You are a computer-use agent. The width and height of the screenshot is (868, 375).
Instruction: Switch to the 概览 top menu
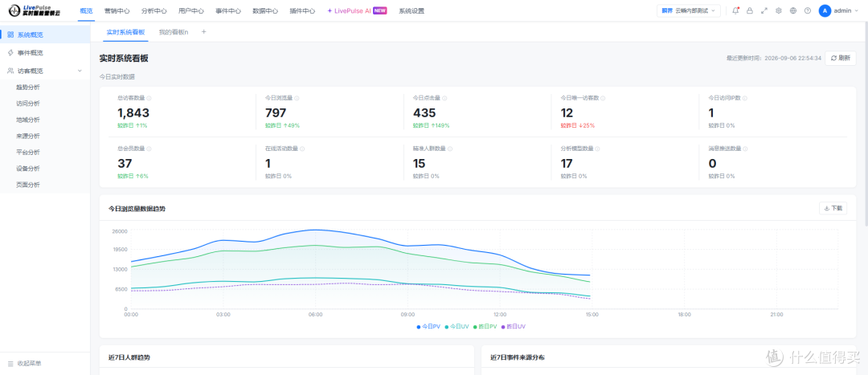click(86, 10)
